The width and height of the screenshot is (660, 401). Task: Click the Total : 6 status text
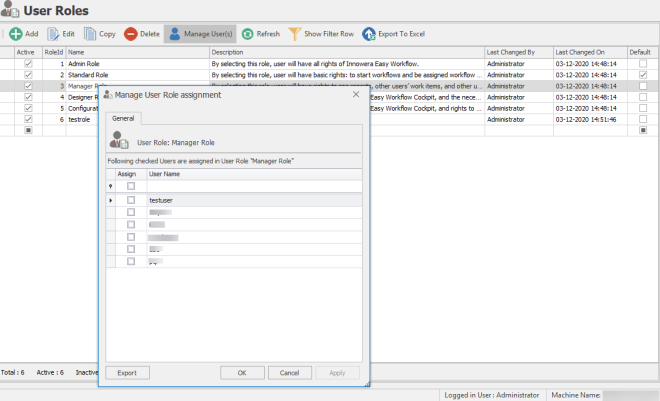coord(13,372)
